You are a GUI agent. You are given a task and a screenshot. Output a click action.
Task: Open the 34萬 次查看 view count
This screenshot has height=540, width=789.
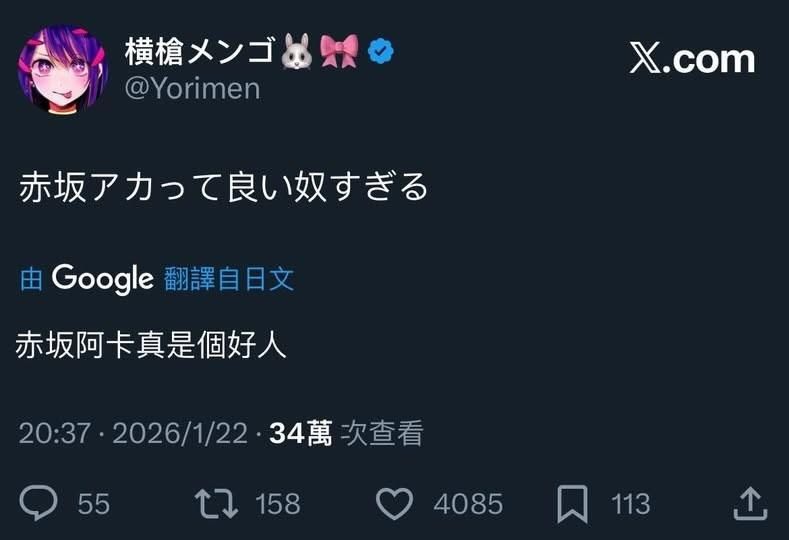346,433
